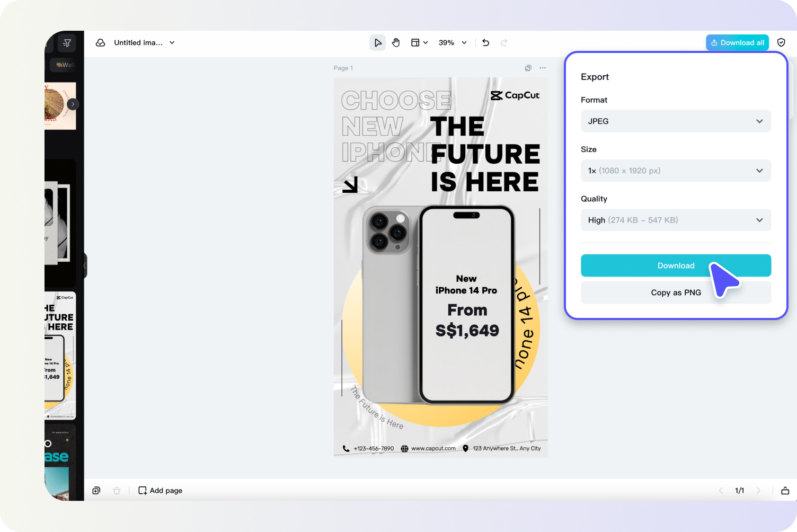The image size is (797, 532).
Task: Open the Quality dropdown set to High
Action: click(x=676, y=220)
